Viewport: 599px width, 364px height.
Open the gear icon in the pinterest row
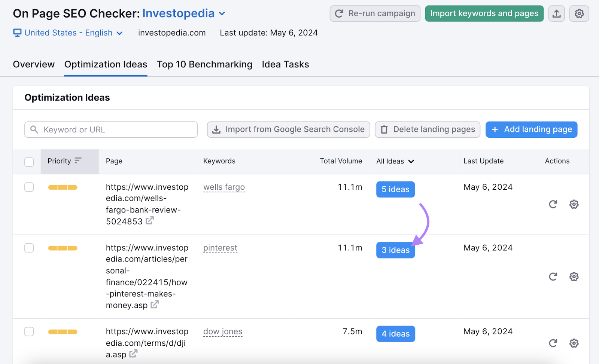click(x=574, y=276)
